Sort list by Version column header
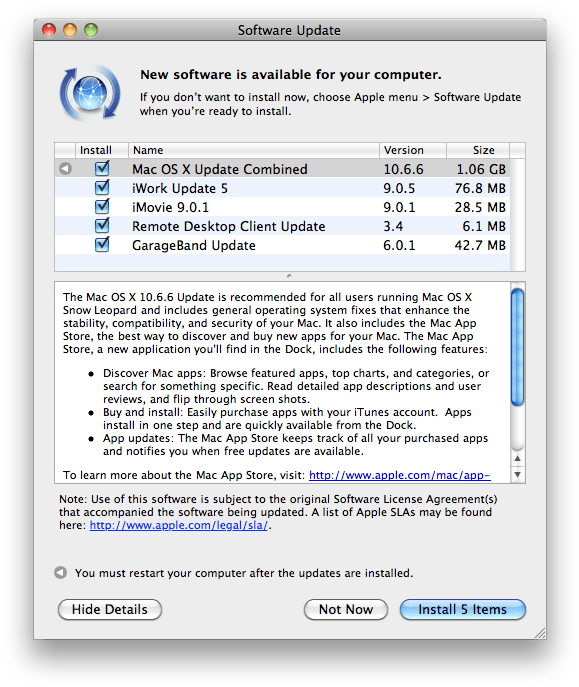The width and height of the screenshot is (579, 687). 413,150
